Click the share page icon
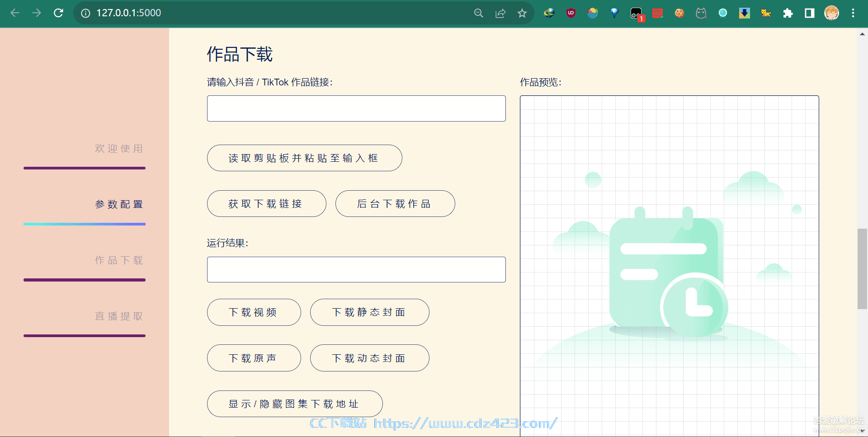The width and height of the screenshot is (868, 437). pyautogui.click(x=500, y=13)
